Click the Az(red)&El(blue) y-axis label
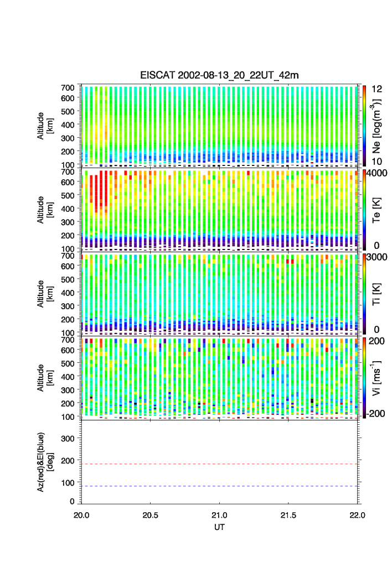The height and width of the screenshot is (588, 392). tap(45, 462)
